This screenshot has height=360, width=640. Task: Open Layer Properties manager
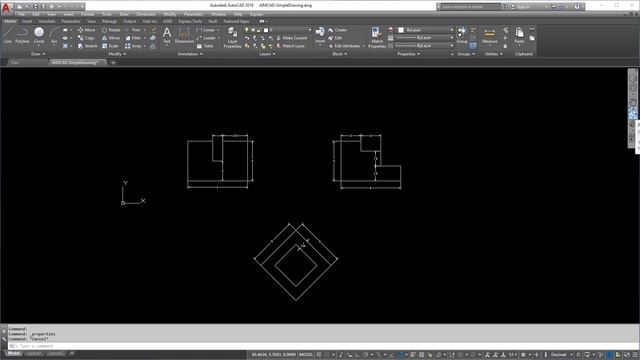pos(232,38)
